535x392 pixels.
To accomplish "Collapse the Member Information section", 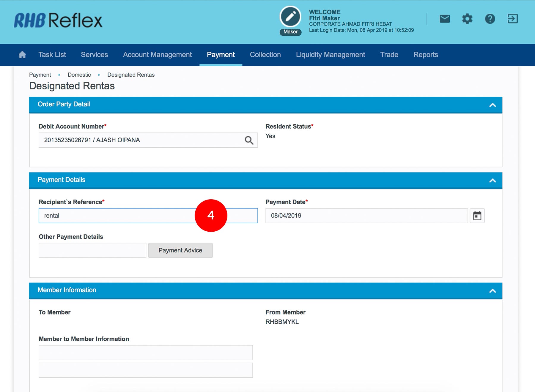I will tap(492, 291).
